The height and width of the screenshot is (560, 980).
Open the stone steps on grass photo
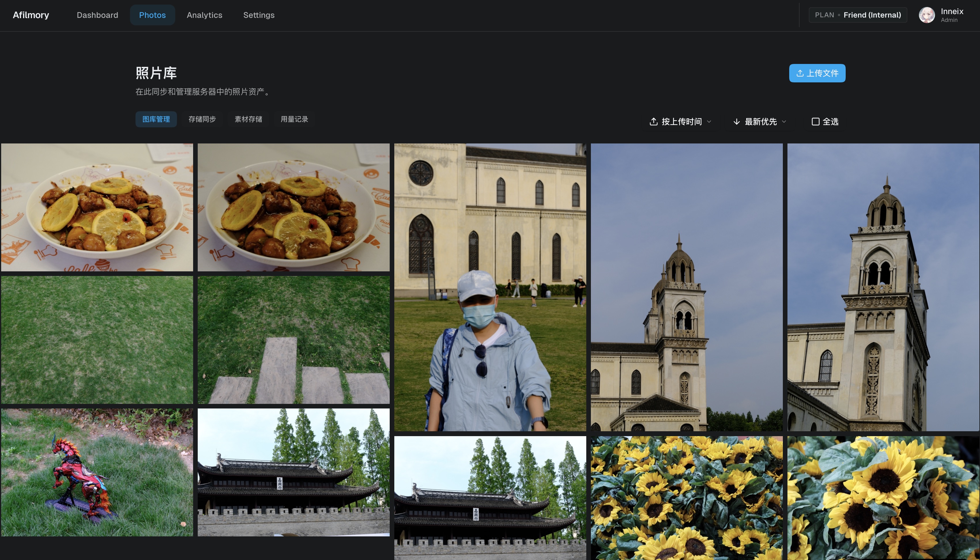(294, 340)
